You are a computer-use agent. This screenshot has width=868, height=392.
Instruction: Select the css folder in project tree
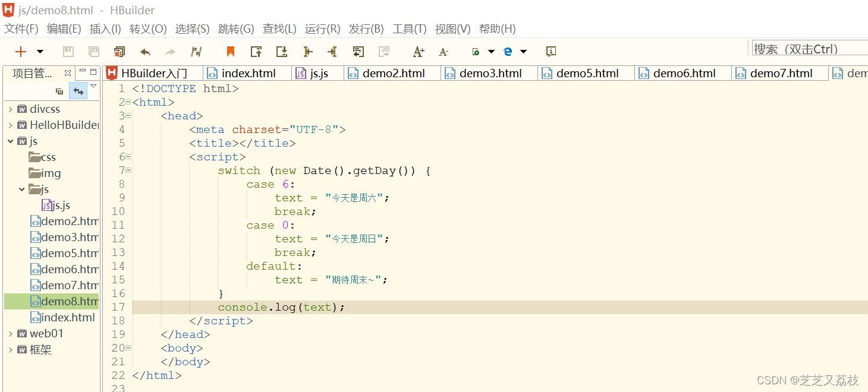(x=42, y=157)
